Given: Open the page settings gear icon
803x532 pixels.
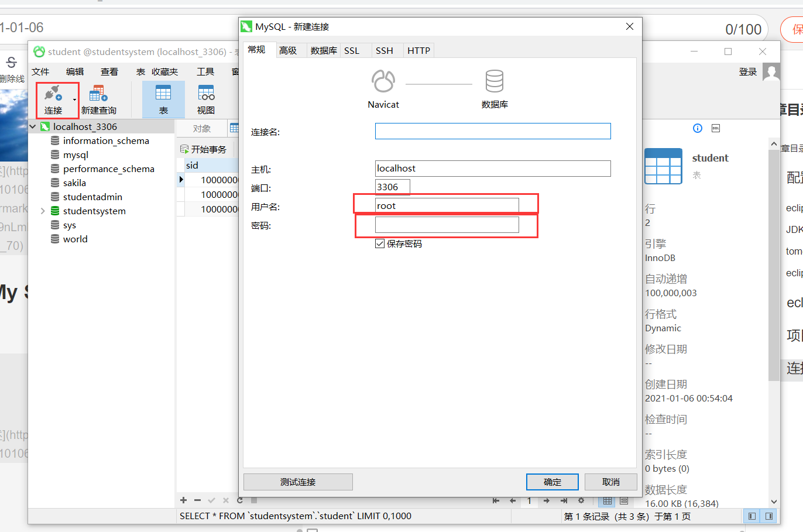Looking at the screenshot, I should pos(581,500).
